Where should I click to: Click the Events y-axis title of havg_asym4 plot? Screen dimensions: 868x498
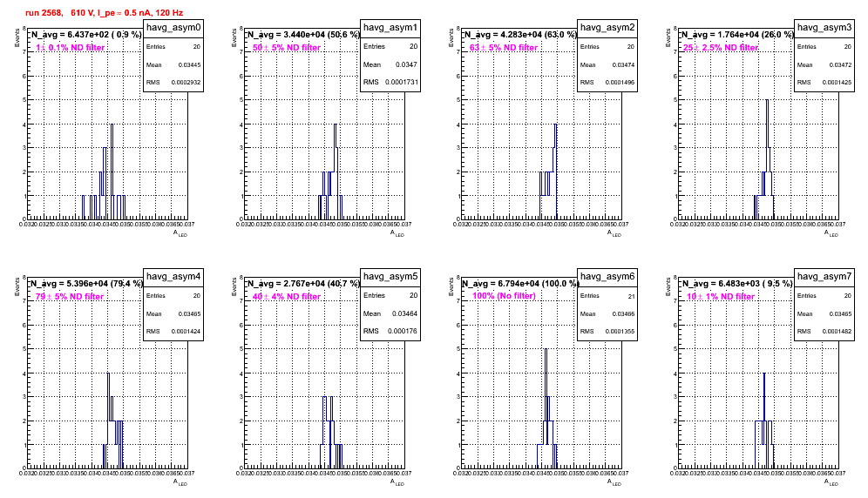(x=17, y=286)
